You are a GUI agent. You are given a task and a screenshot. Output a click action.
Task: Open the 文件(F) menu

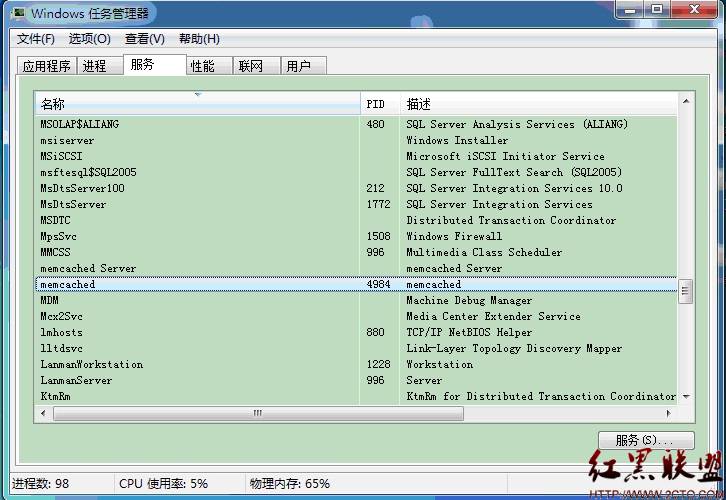pos(36,39)
